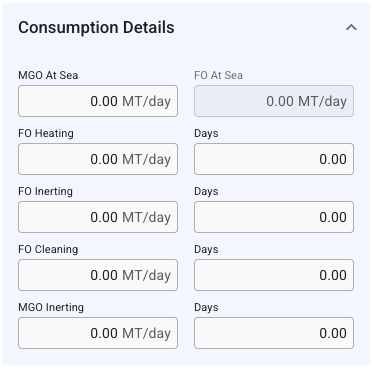
Task: Click Days field beside MGO Inerting
Action: coord(274,333)
